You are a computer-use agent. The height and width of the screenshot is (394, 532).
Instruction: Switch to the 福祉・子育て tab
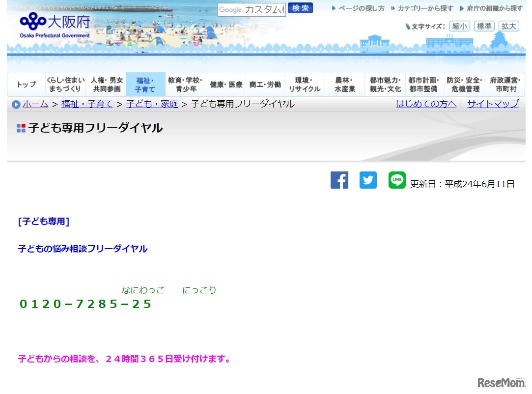click(145, 84)
